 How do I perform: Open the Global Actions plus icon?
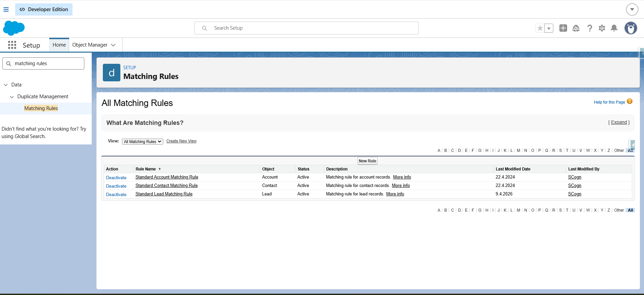point(563,28)
